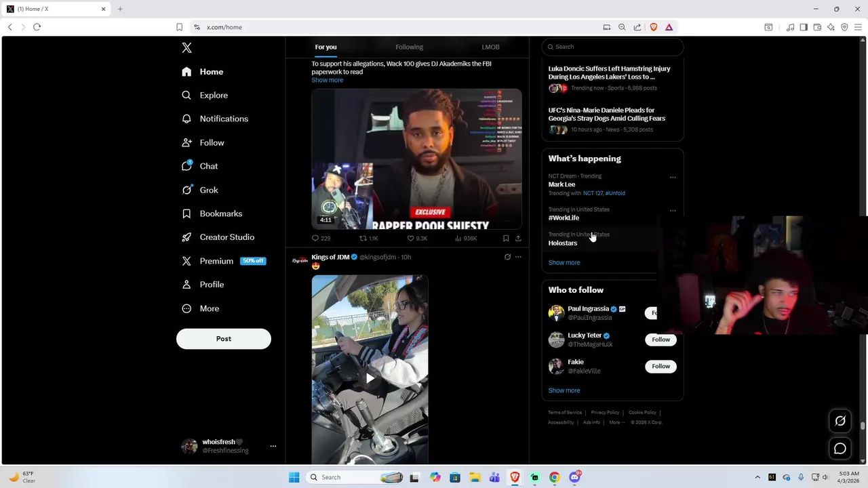Open Brave Wallet icon
Image resolution: width=868 pixels, height=488 pixels.
click(x=817, y=27)
